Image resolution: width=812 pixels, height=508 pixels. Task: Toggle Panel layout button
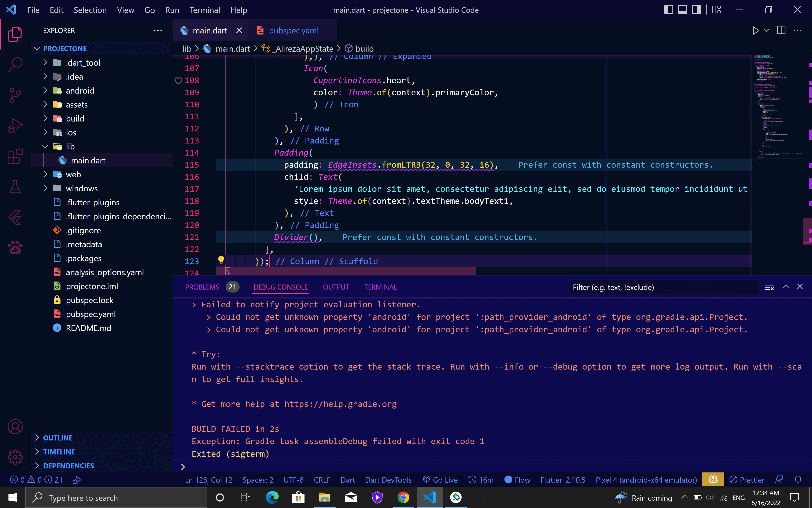(x=683, y=10)
